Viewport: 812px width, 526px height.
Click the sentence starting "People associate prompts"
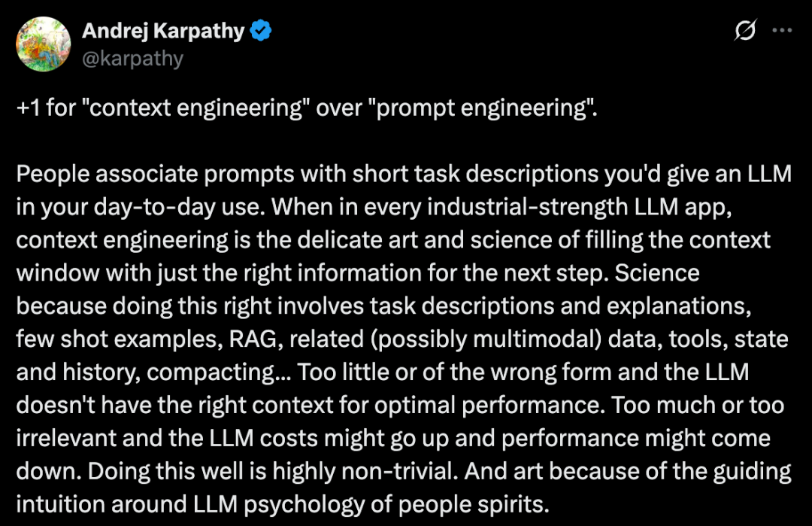[404, 190]
